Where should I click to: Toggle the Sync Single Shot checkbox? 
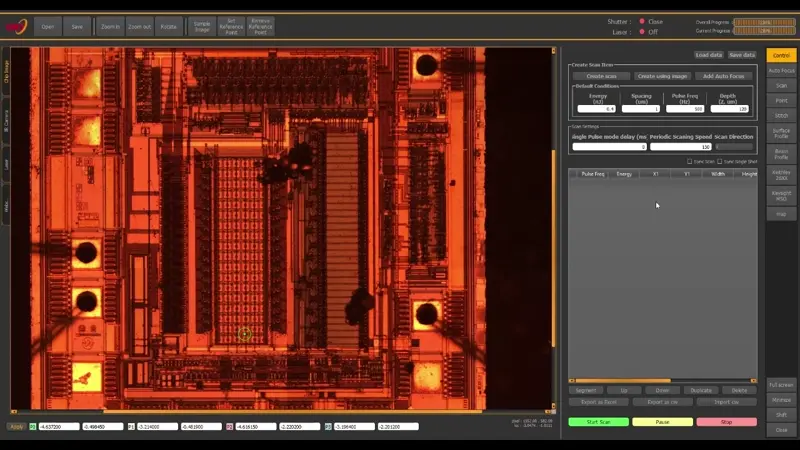tap(720, 161)
